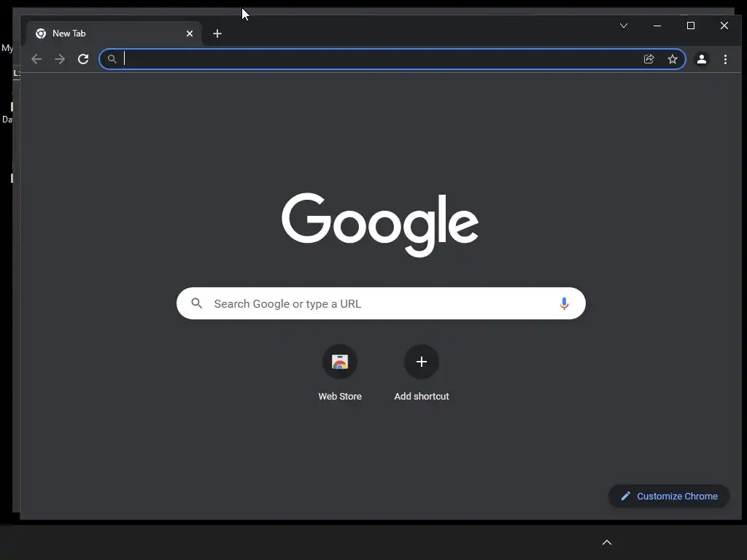Open the Web Store shortcut

[340, 362]
